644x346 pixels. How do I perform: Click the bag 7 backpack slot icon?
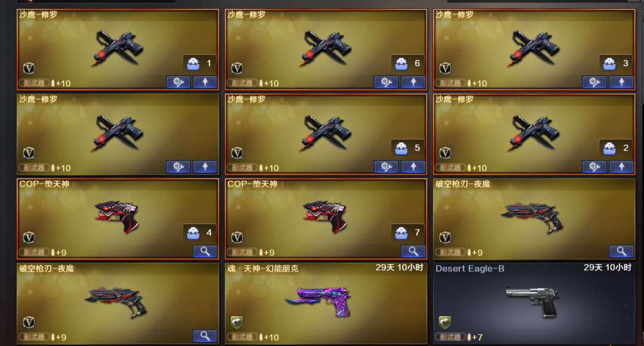point(401,233)
